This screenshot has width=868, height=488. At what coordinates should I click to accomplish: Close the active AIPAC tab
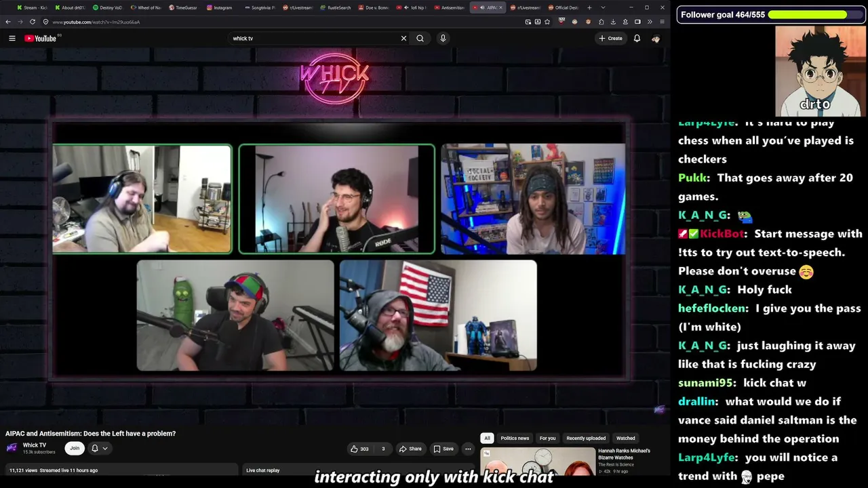pyautogui.click(x=500, y=7)
